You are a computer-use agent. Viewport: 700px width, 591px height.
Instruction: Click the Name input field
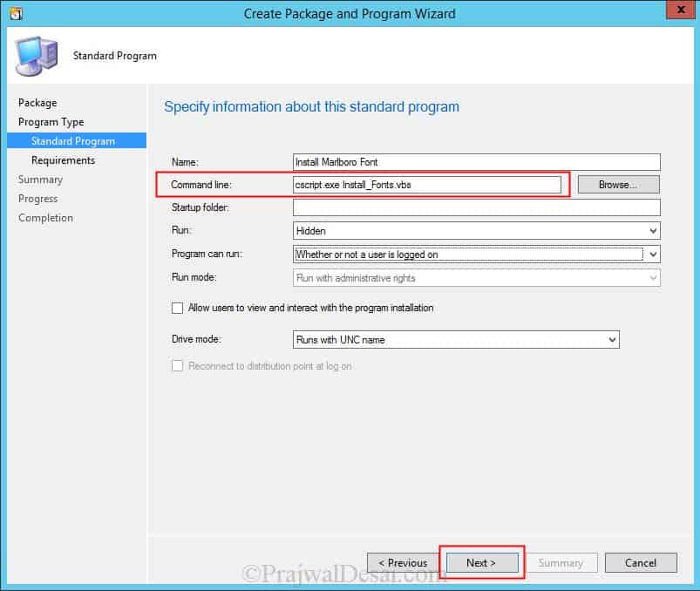(x=475, y=161)
